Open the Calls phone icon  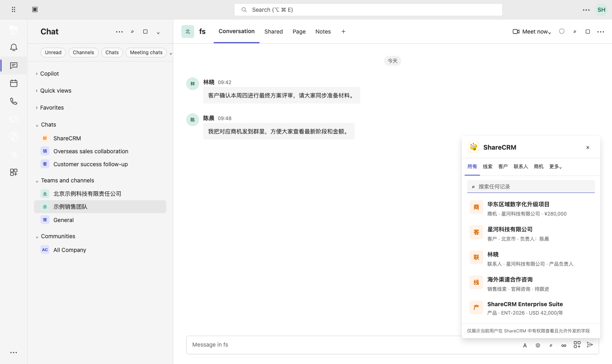point(14,101)
